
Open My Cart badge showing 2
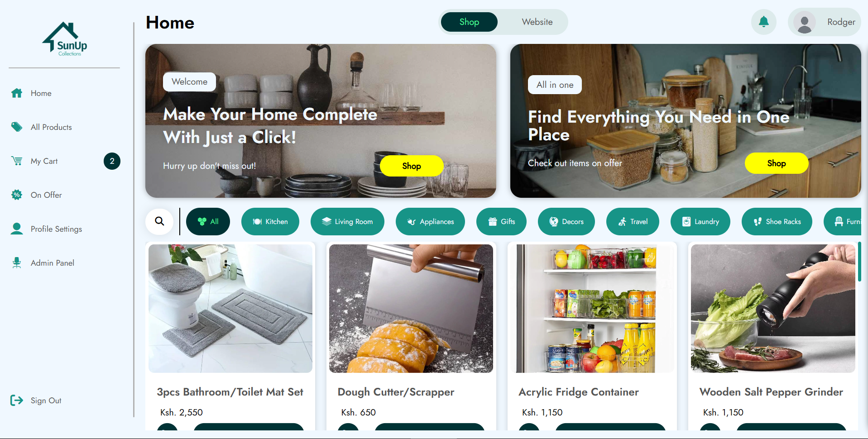[112, 161]
